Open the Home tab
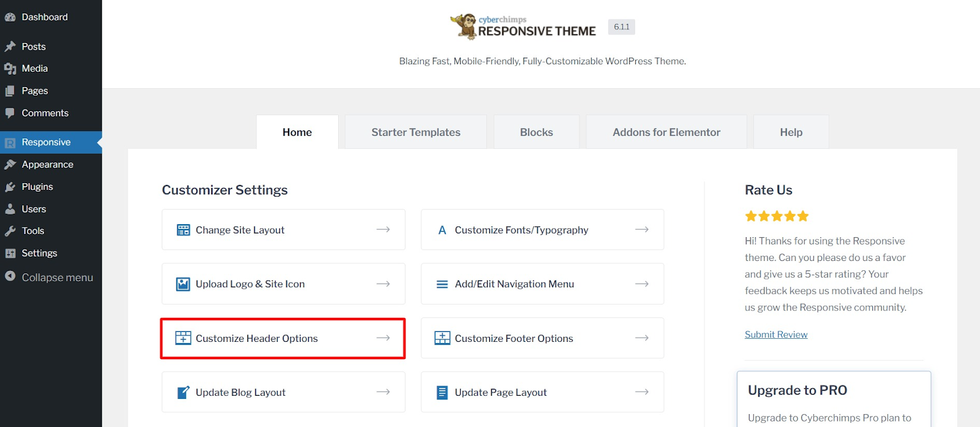 (x=297, y=132)
